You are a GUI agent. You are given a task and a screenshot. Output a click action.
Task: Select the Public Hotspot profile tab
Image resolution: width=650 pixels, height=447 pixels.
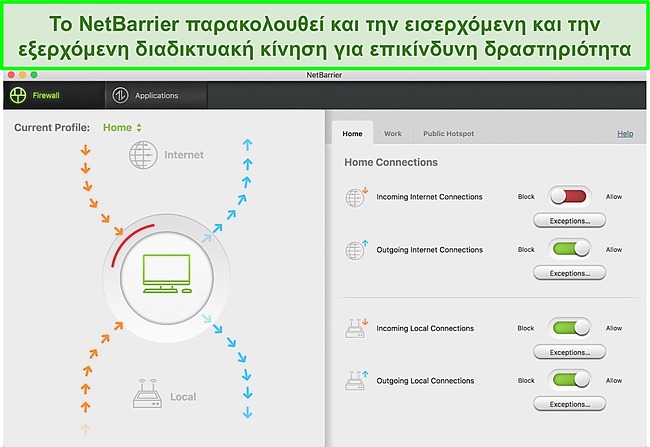tap(448, 134)
